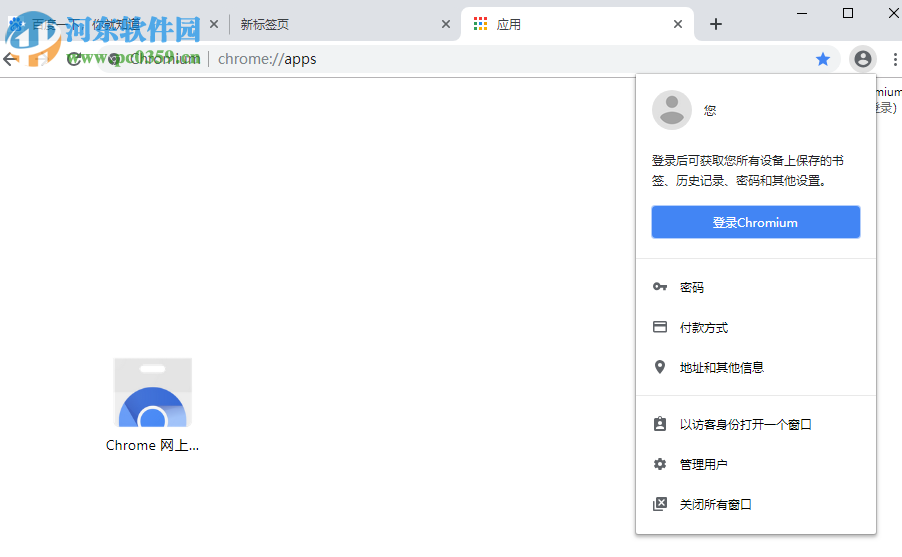This screenshot has height=557, width=902.
Task: Switch to the 新标签页 tab
Action: click(343, 24)
